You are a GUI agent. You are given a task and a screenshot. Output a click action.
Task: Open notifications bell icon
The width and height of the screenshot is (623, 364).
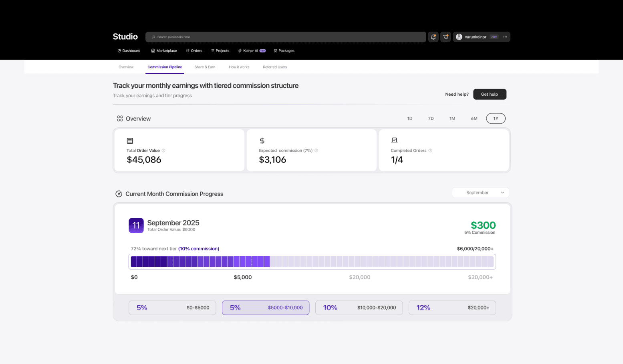433,37
